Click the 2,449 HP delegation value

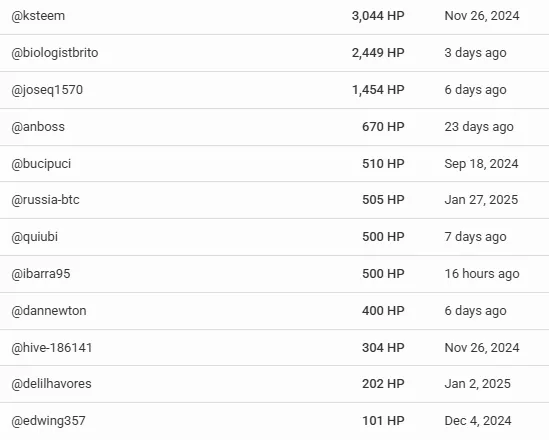378,53
